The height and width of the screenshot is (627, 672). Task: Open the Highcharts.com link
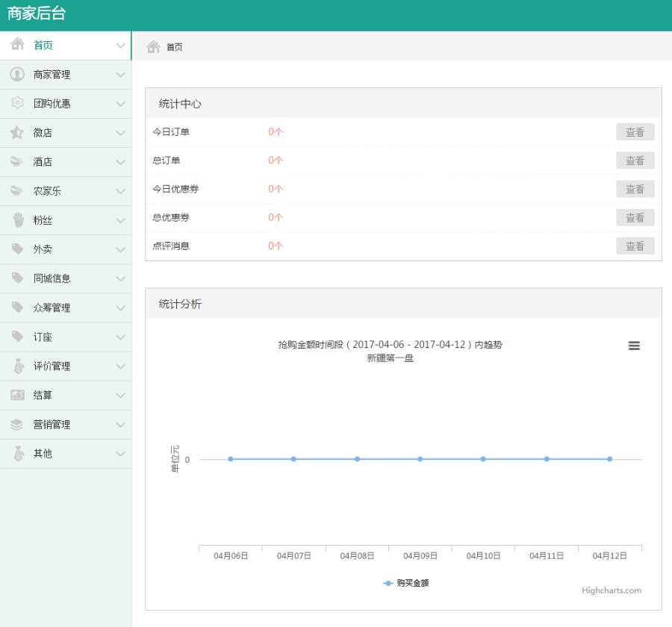(612, 590)
